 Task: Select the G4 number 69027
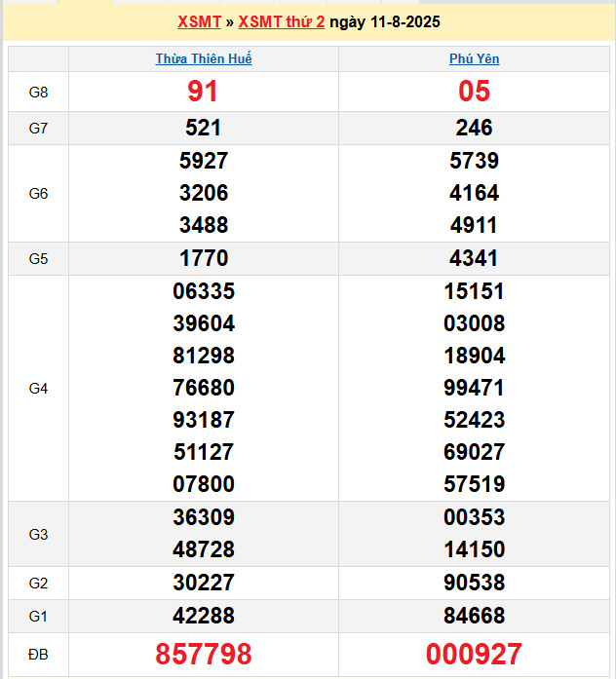point(475,452)
